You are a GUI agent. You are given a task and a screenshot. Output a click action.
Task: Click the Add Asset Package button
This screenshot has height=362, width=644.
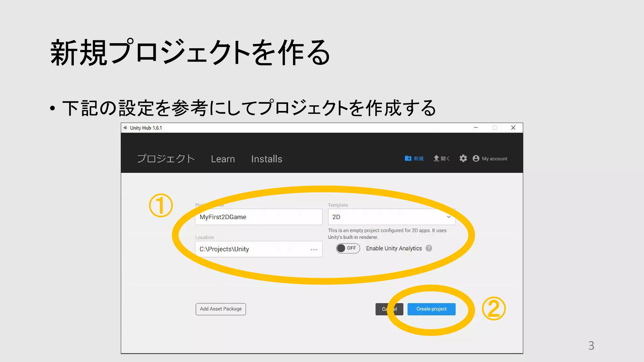(x=221, y=309)
